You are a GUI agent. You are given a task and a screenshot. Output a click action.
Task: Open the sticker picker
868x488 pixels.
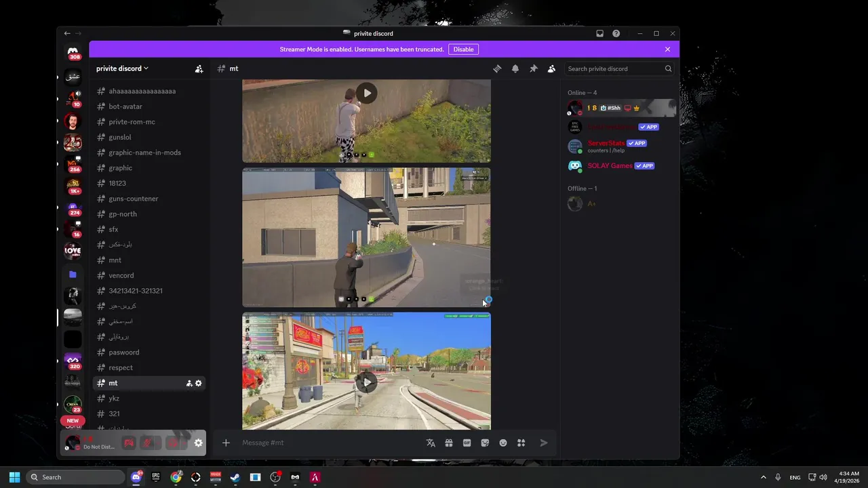click(x=485, y=443)
